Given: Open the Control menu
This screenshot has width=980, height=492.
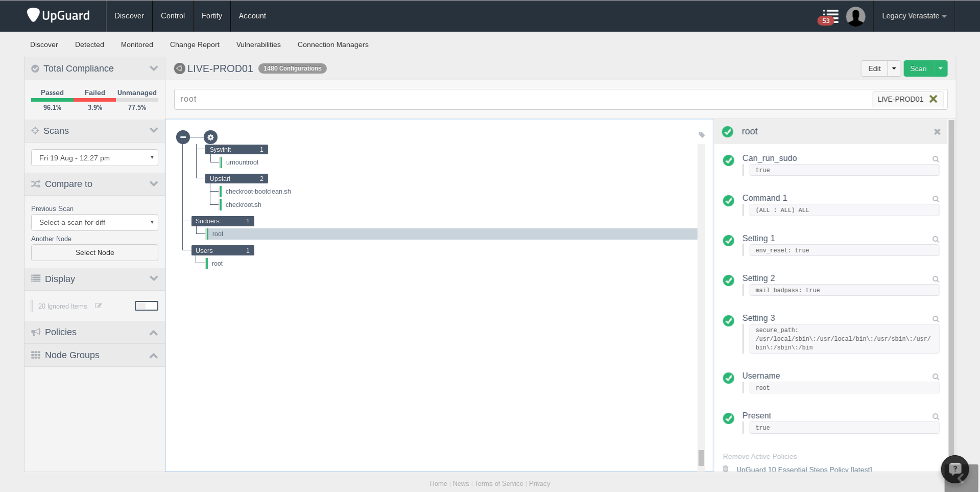Looking at the screenshot, I should [x=173, y=16].
